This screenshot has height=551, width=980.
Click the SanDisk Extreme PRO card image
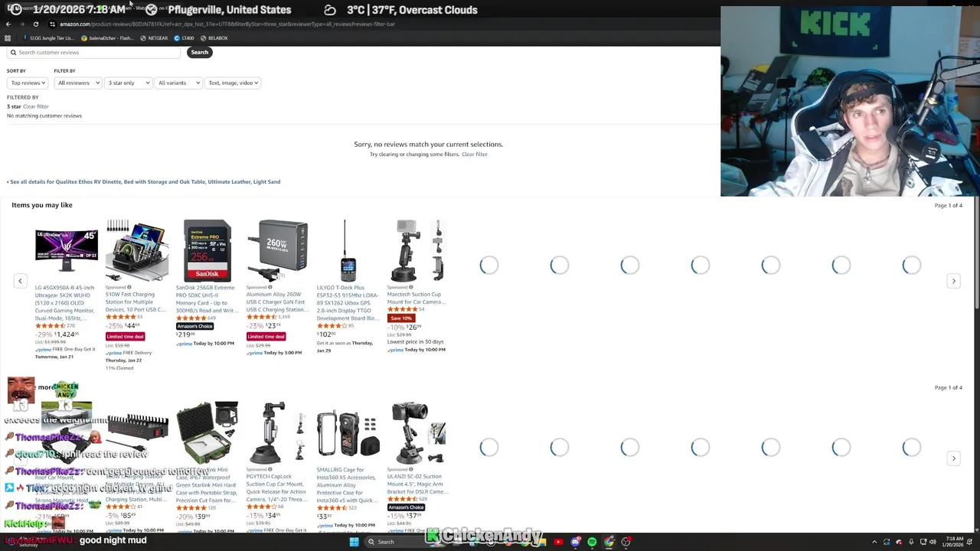[207, 251]
